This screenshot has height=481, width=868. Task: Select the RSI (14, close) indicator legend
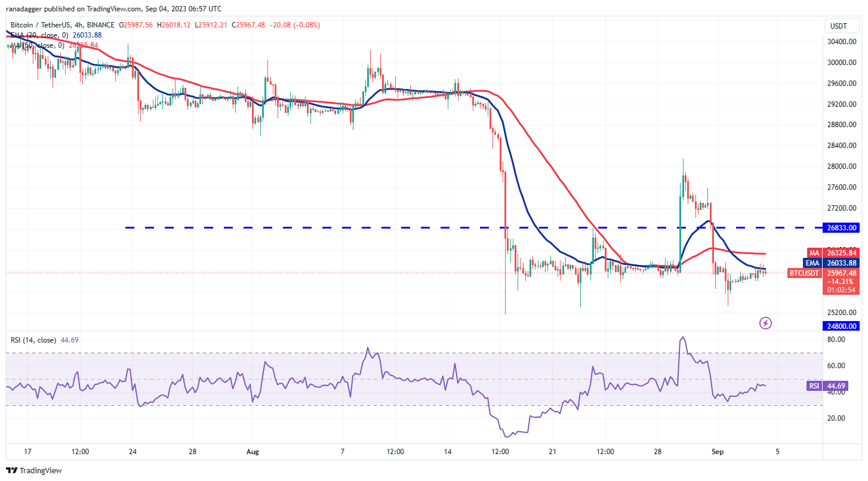pyautogui.click(x=33, y=340)
